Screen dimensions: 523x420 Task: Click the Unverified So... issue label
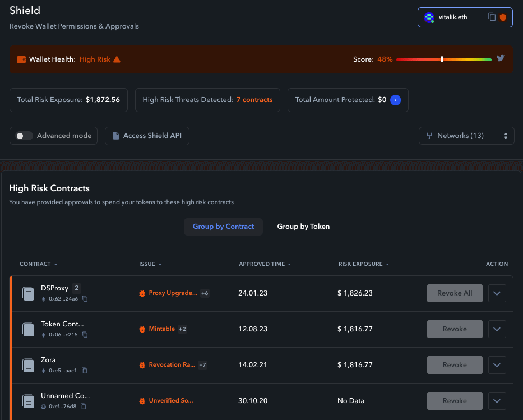point(171,400)
